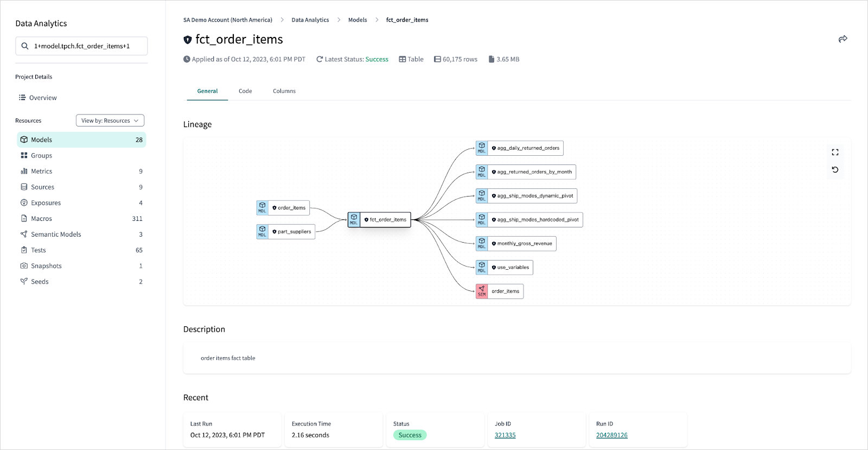Select the part_suppliers lineage node
The height and width of the screenshot is (450, 868).
[x=286, y=232]
